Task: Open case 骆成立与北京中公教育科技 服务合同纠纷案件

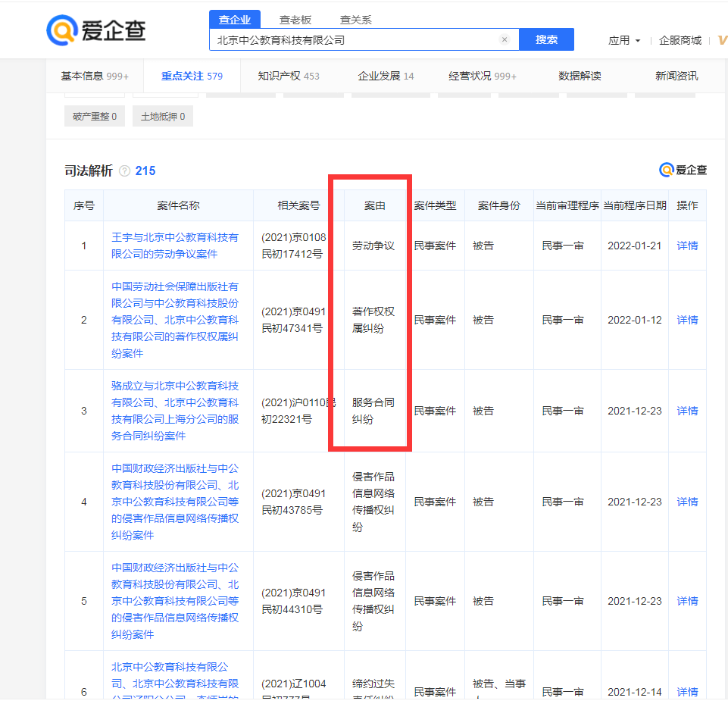Action: pos(175,411)
